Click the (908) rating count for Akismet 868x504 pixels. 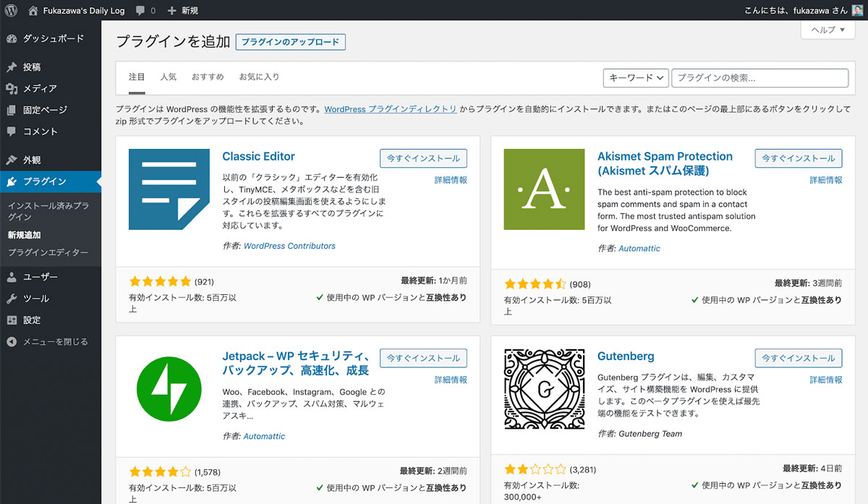click(x=580, y=284)
